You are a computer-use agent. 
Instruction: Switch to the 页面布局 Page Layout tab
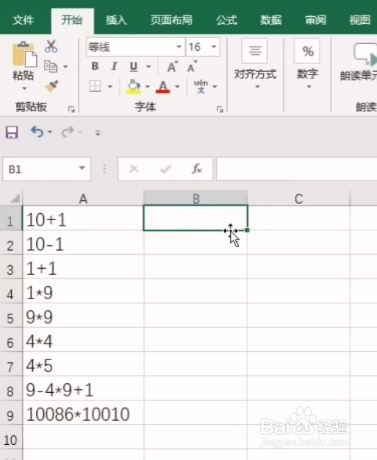pyautogui.click(x=171, y=20)
